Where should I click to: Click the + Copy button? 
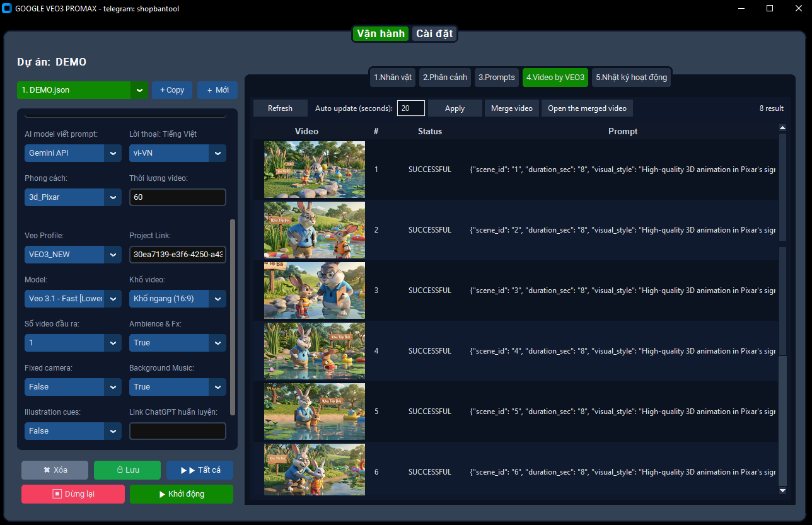(172, 90)
